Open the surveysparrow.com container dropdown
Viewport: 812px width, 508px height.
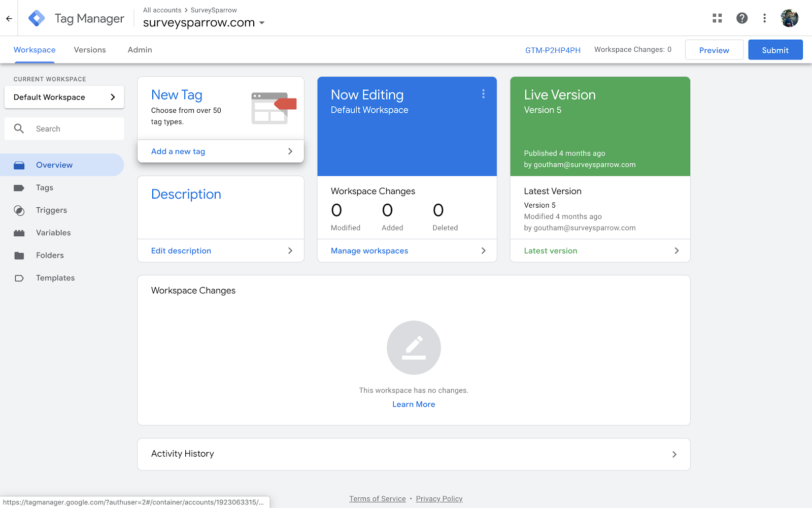(262, 23)
